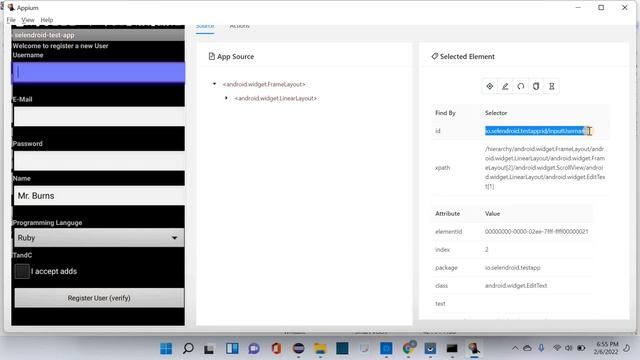This screenshot has height=360, width=640.
Task: Click the Get Timing hourglass icon
Action: [551, 86]
